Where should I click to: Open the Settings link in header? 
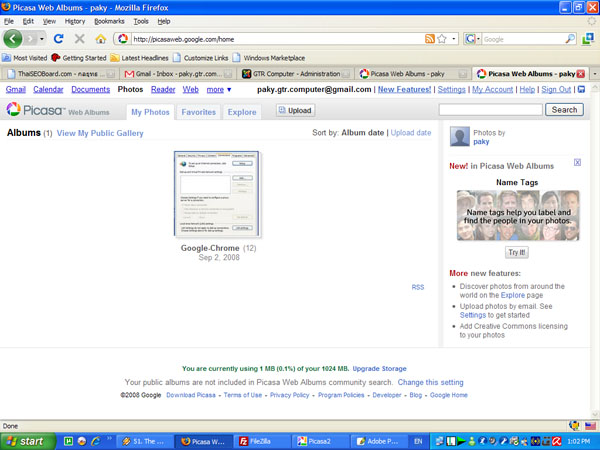click(x=452, y=90)
